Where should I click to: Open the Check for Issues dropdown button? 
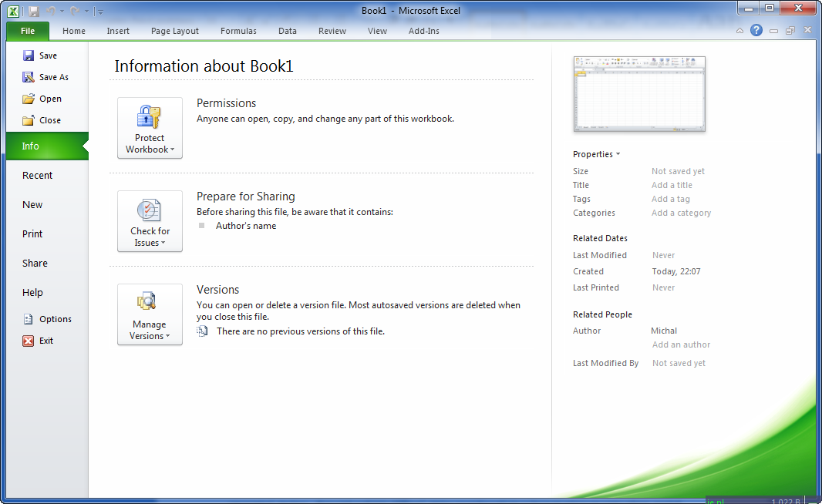click(x=150, y=221)
